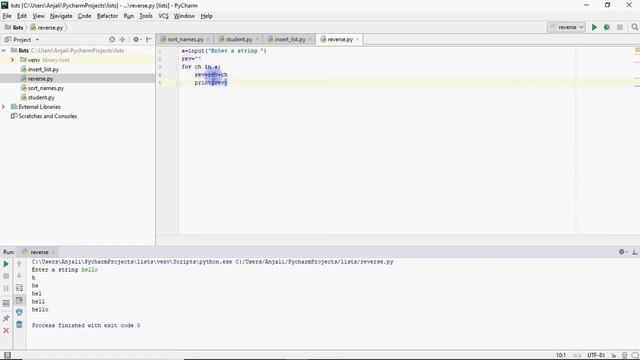The image size is (640, 360).
Task: Open the Code menu
Action: point(84,16)
